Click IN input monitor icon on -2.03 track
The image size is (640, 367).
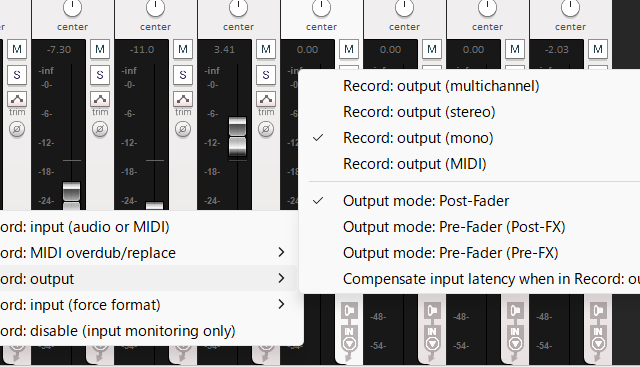[598, 331]
